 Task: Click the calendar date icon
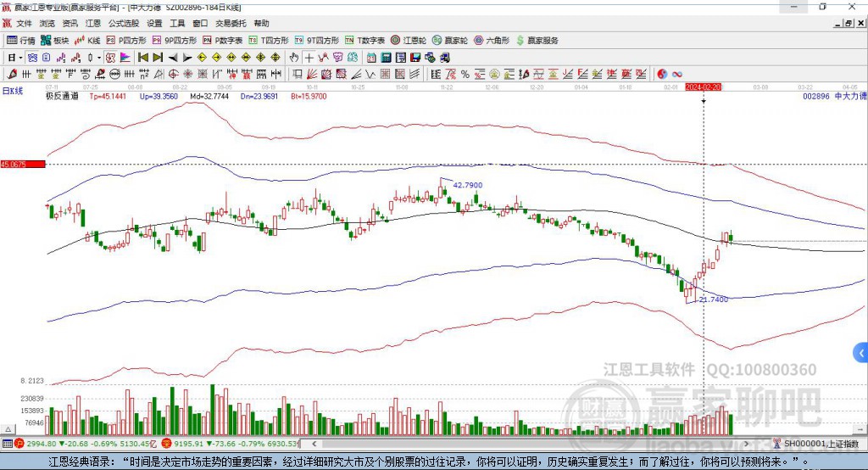(x=371, y=58)
